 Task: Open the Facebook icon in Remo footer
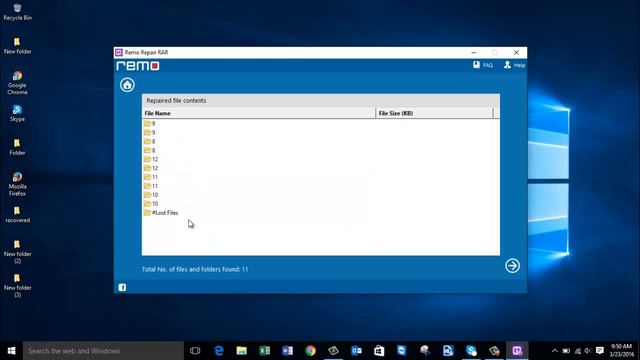coord(122,287)
